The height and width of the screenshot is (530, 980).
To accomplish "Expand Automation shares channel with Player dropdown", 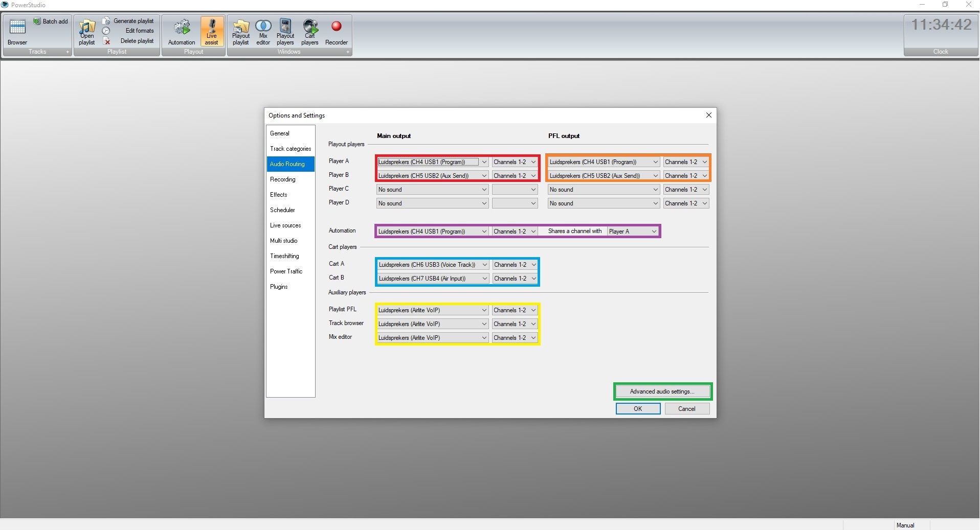I will [654, 232].
